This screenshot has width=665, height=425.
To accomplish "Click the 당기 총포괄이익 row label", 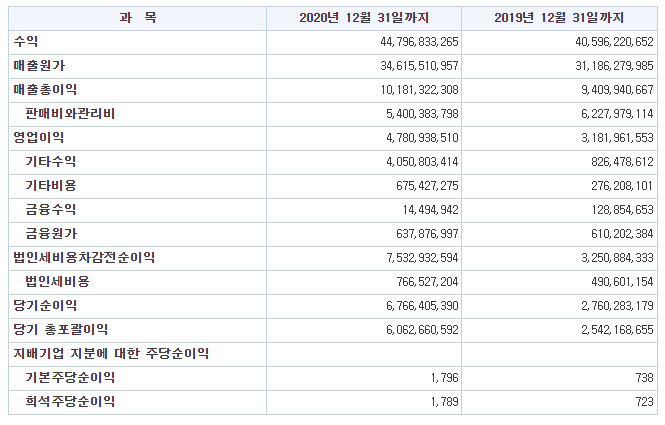I will [x=61, y=329].
